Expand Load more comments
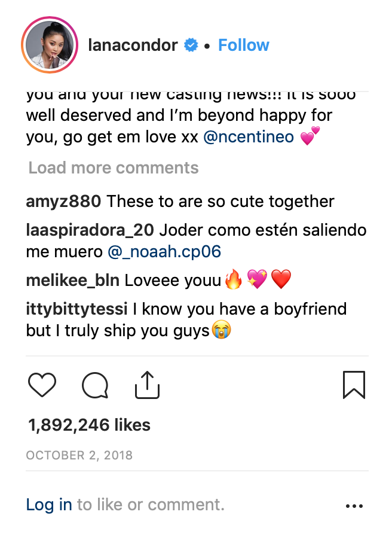The image size is (392, 536). click(x=114, y=168)
